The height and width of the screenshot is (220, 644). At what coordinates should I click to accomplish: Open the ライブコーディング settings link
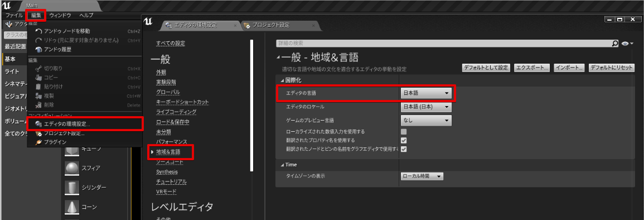[176, 112]
